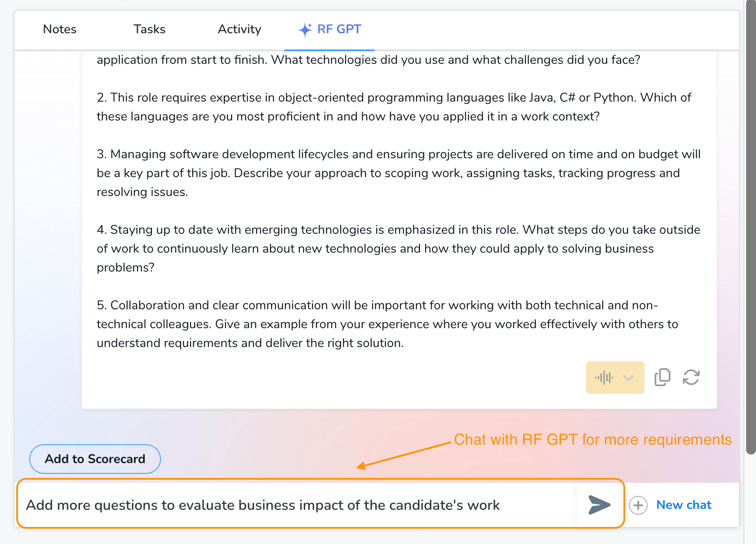
Task: Click question 3 about managing software development lifecycles
Action: 398,173
